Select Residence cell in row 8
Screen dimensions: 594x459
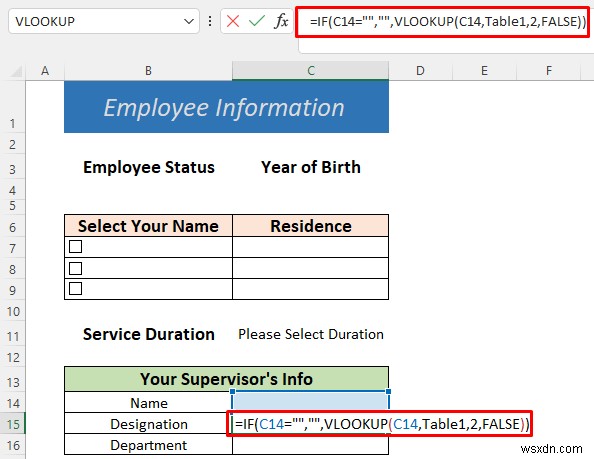(311, 268)
